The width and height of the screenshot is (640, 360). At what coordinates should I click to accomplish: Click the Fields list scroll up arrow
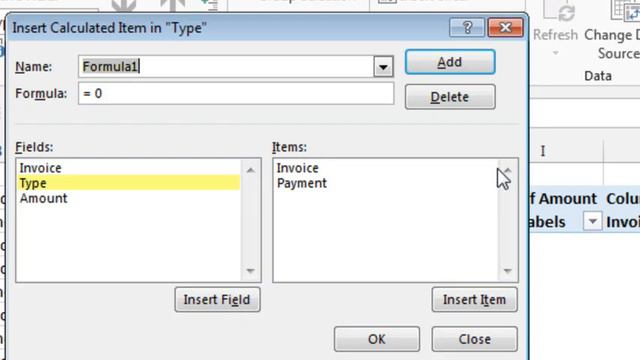tap(251, 169)
